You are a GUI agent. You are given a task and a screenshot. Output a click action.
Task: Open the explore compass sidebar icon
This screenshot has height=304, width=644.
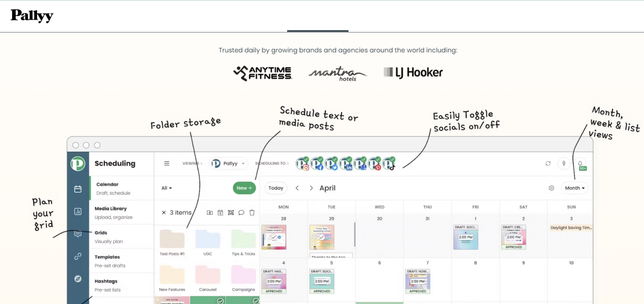tap(78, 279)
